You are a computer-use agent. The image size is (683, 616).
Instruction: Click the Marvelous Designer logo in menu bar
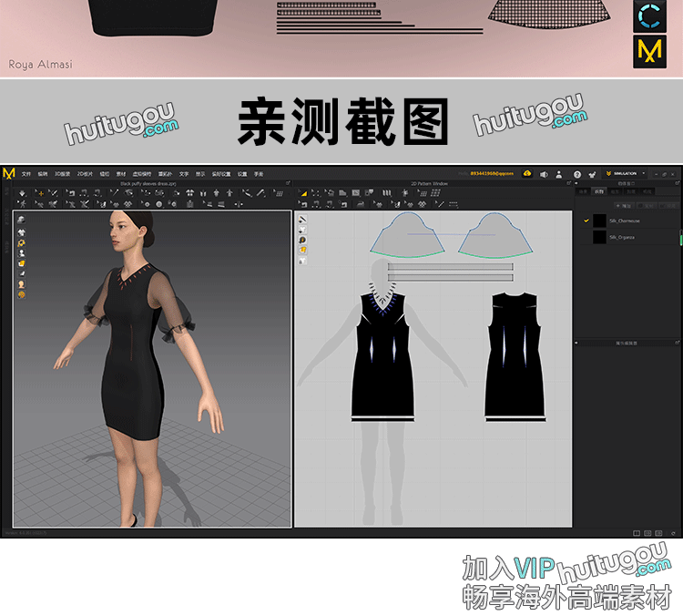9,173
